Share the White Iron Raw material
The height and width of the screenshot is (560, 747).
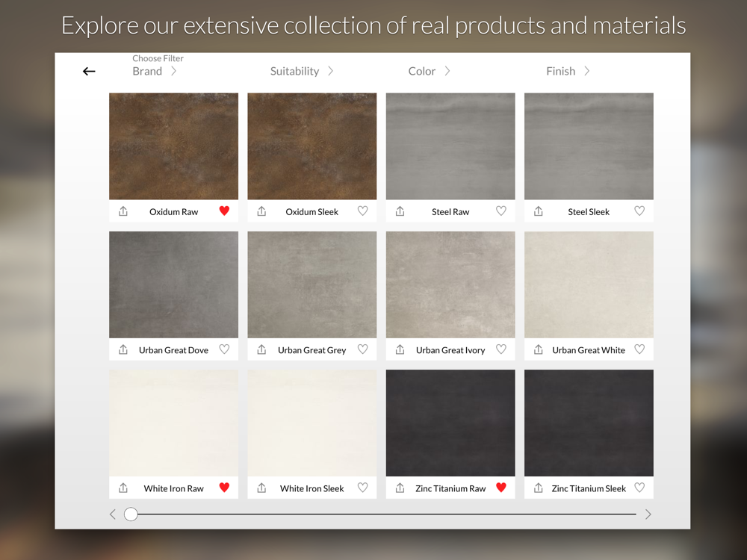pyautogui.click(x=123, y=488)
